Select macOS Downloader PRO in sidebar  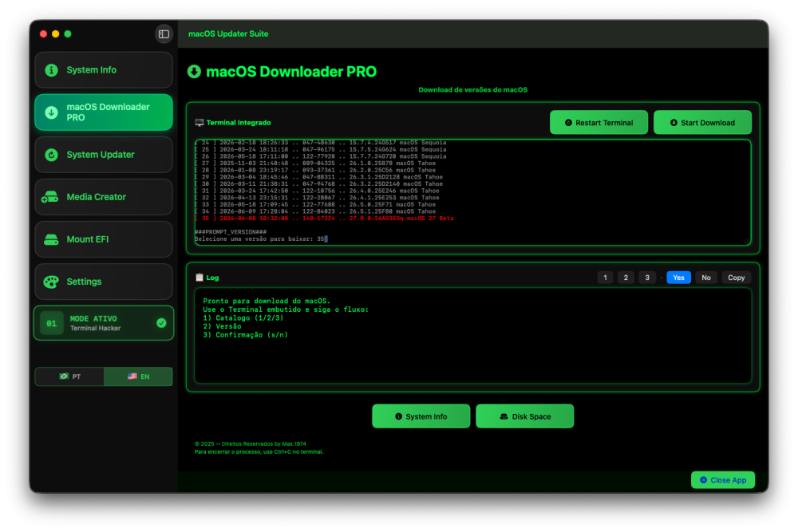tap(104, 112)
